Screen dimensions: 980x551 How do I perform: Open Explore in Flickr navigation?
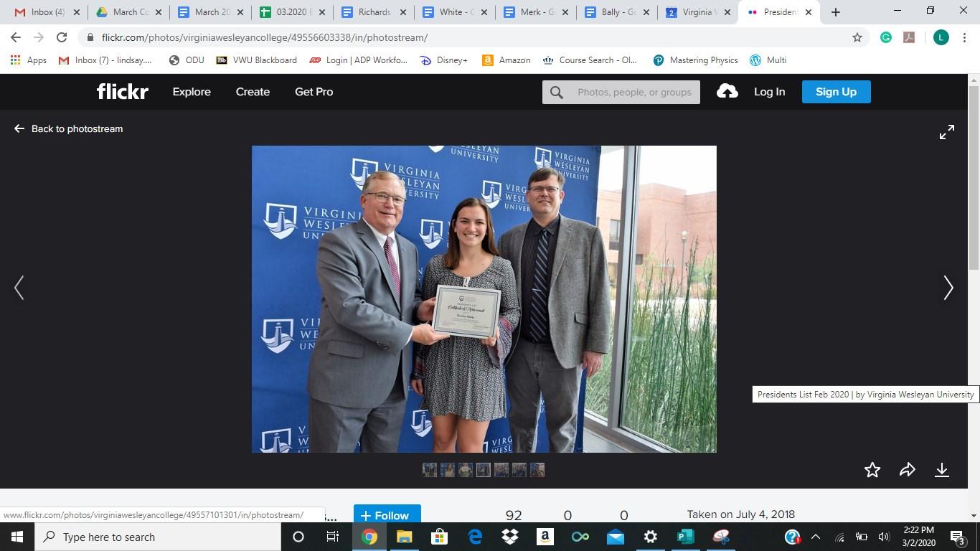coord(192,92)
